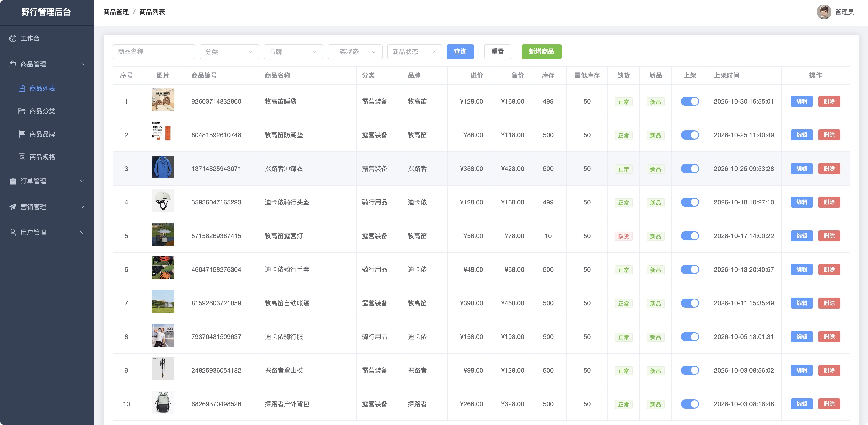Click 删除 for 探路者登山杖
This screenshot has width=868, height=425.
[x=829, y=370]
